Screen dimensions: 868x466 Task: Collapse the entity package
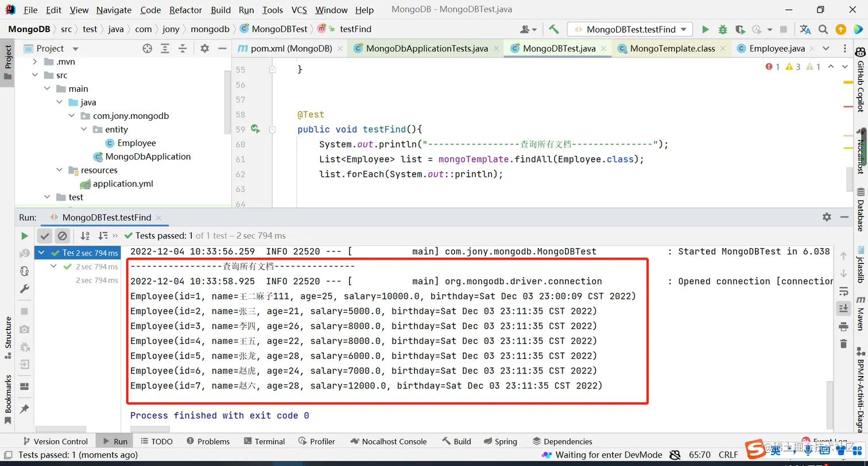[x=84, y=130]
